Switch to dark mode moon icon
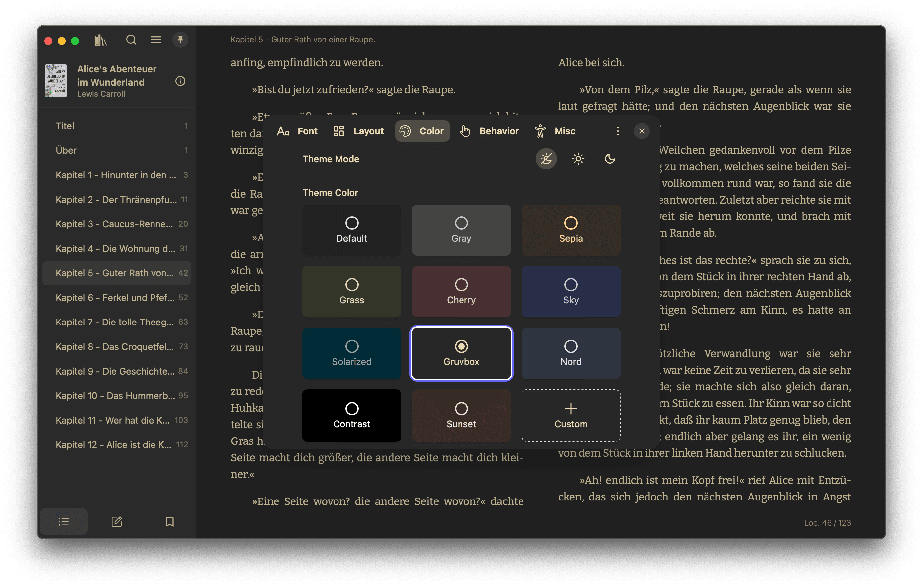The image size is (923, 588). coord(609,159)
